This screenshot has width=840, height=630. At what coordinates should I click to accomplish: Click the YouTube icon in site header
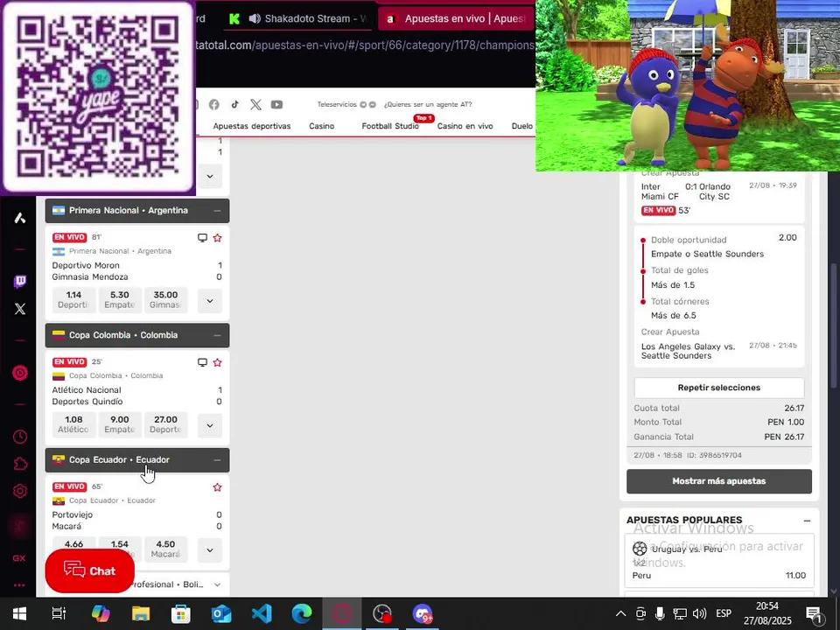point(277,104)
